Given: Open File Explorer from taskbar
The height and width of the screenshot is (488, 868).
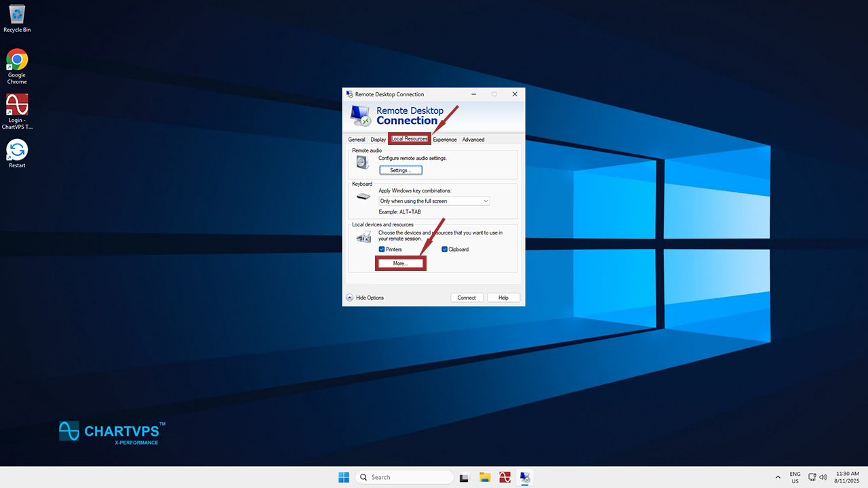Looking at the screenshot, I should pos(485,477).
